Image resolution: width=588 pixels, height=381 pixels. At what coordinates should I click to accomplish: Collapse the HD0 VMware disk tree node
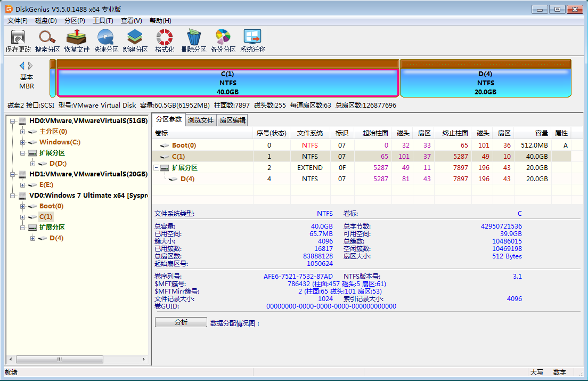(x=12, y=121)
